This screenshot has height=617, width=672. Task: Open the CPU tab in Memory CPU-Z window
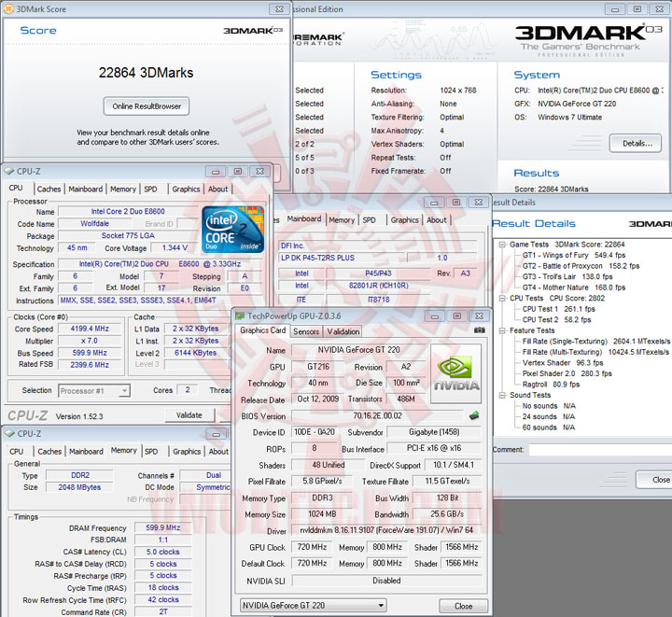pyautogui.click(x=16, y=452)
